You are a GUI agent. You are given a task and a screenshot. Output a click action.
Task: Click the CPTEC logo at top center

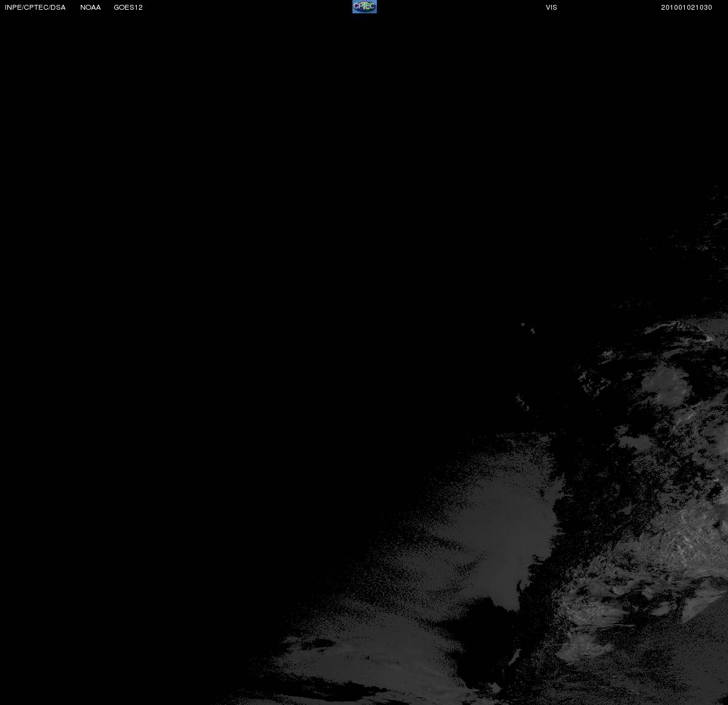[365, 7]
